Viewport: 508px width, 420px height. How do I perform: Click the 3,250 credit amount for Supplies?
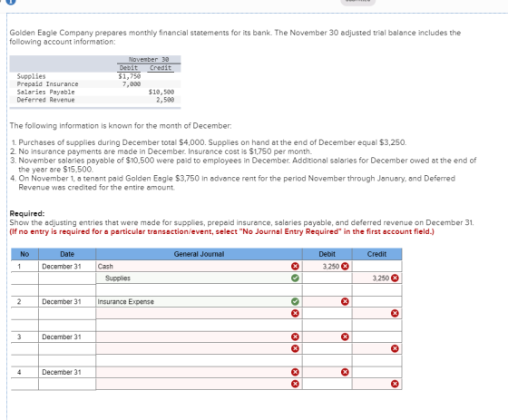coord(377,278)
